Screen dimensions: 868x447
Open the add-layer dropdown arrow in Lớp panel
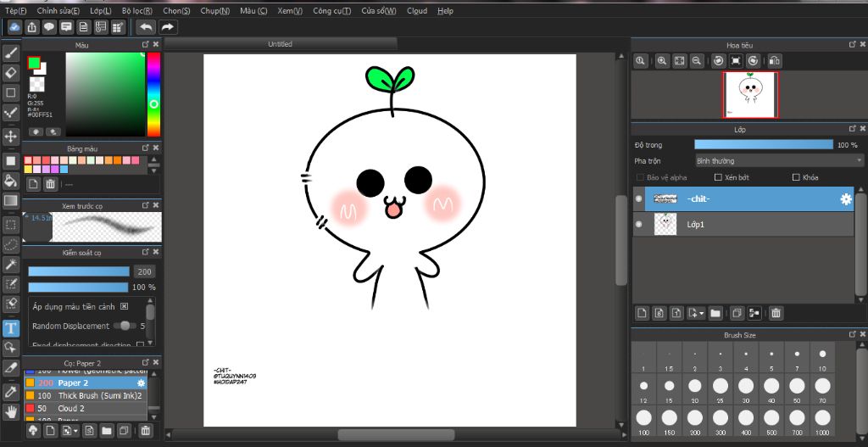pyautogui.click(x=702, y=314)
